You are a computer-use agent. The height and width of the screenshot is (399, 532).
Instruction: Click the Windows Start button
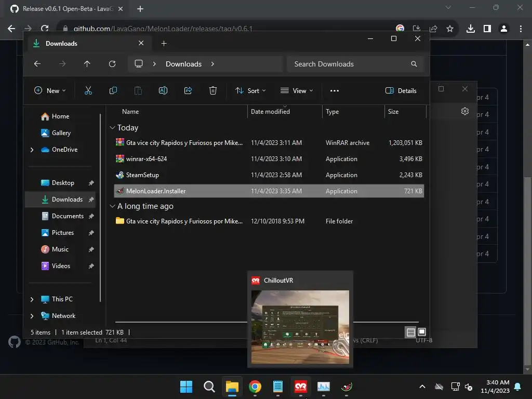click(x=187, y=387)
